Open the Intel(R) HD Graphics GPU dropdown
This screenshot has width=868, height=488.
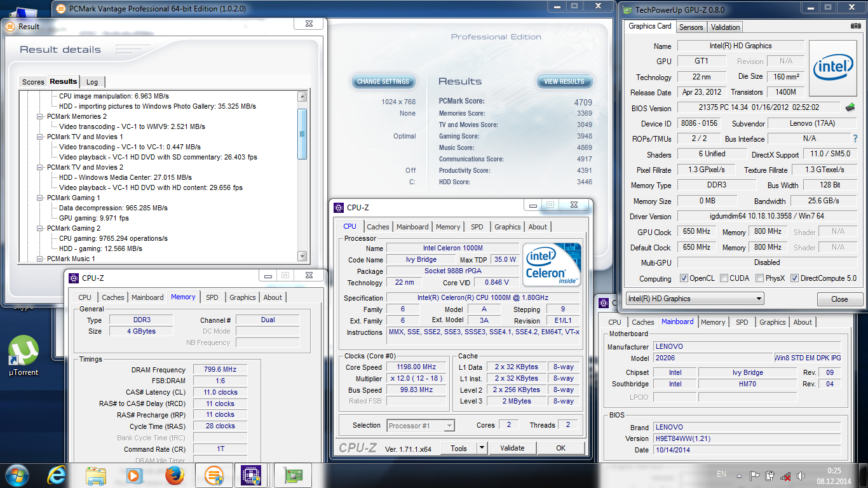pyautogui.click(x=695, y=299)
